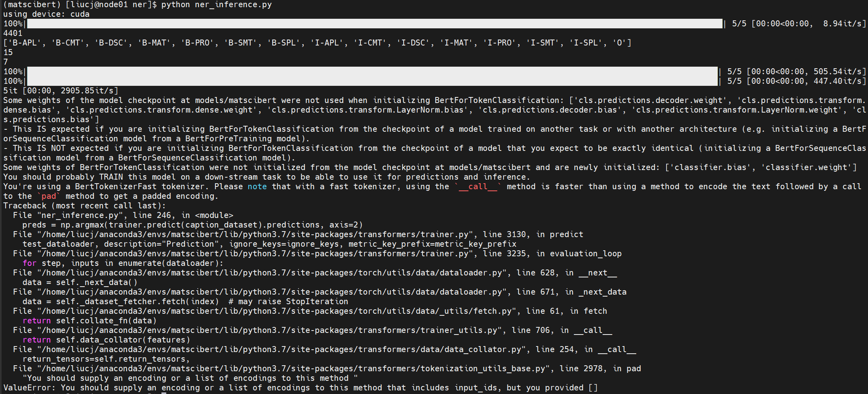Click the 'O' label at list end
Image resolution: width=868 pixels, height=394 pixels.
coord(621,43)
